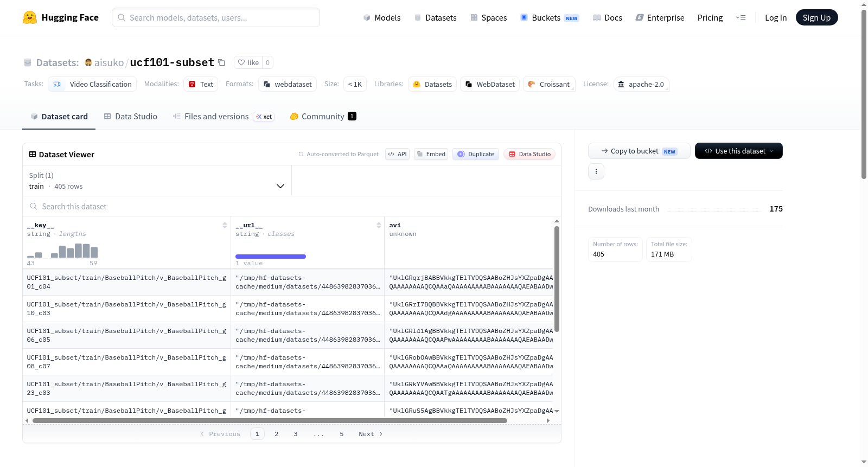Sort the __url__ column using its arrows
868x467 pixels.
(x=379, y=225)
